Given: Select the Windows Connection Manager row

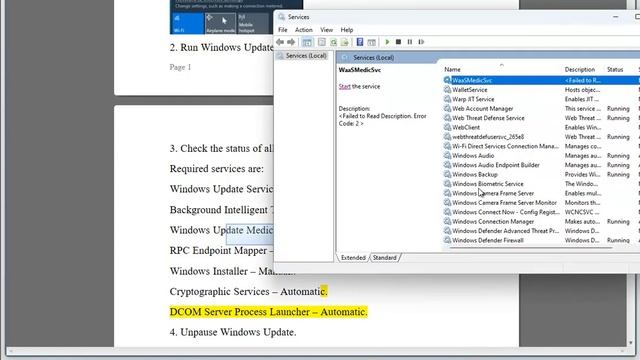Looking at the screenshot, I should point(541,221).
